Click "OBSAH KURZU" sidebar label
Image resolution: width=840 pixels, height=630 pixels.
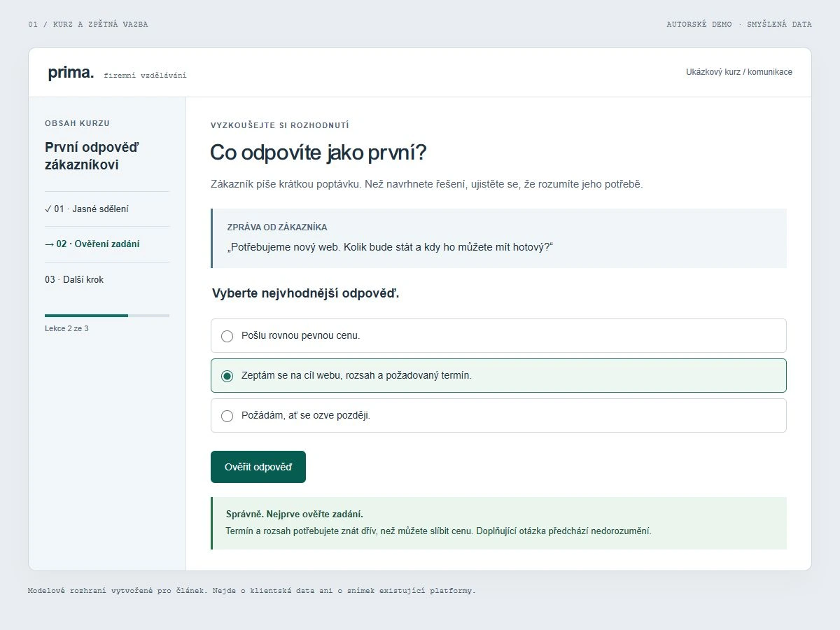77,123
